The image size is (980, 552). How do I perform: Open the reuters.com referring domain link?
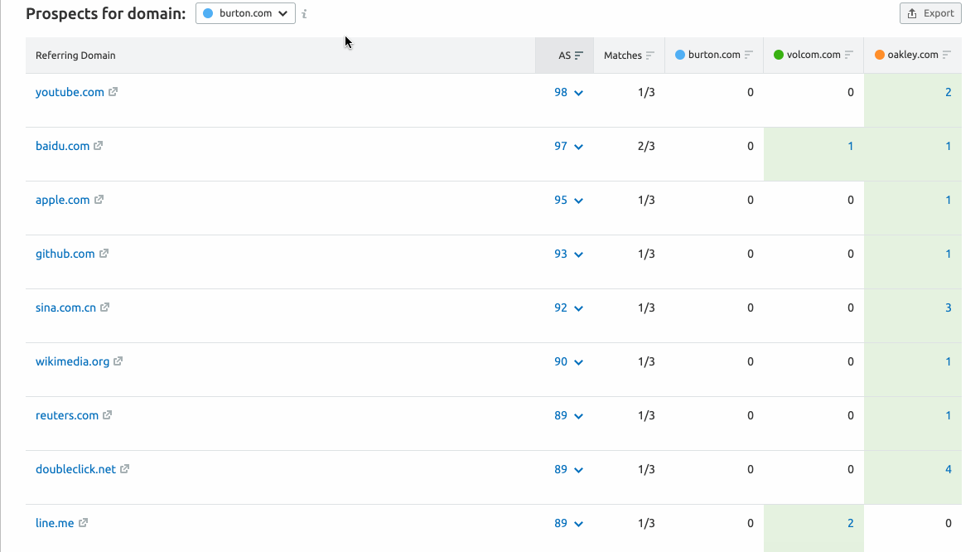tap(67, 415)
